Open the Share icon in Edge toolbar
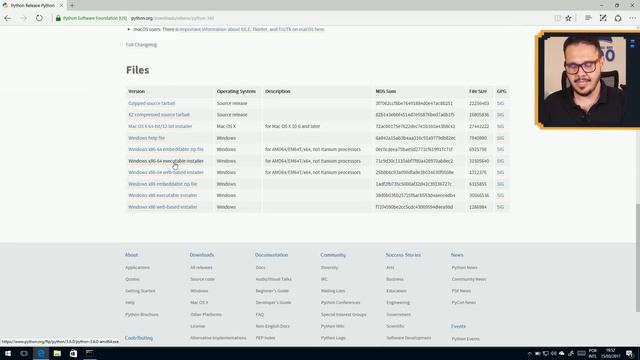 (x=618, y=18)
